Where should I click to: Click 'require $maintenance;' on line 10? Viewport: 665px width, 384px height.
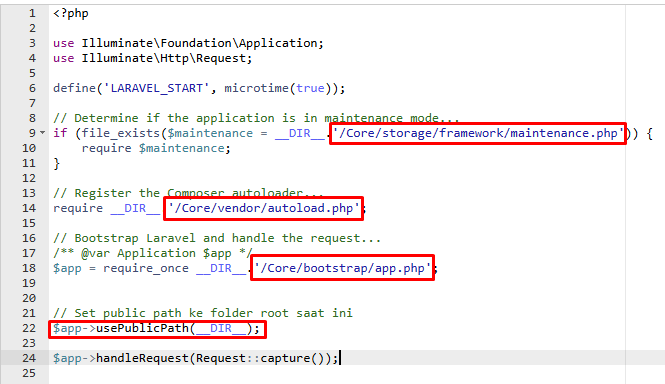(x=156, y=148)
